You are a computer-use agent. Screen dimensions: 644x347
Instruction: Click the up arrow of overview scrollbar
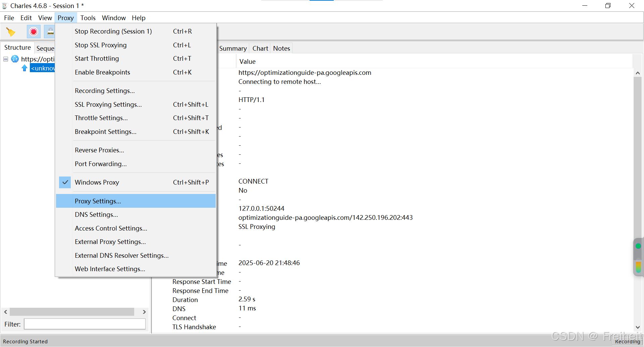coord(638,73)
